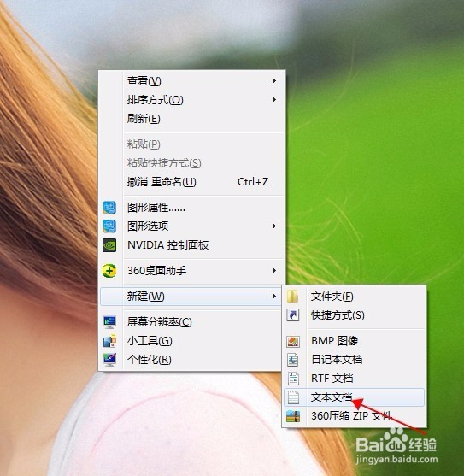Image resolution: width=464 pixels, height=476 pixels.
Task: Open 360桌面助手 menu entry
Action: coord(191,271)
